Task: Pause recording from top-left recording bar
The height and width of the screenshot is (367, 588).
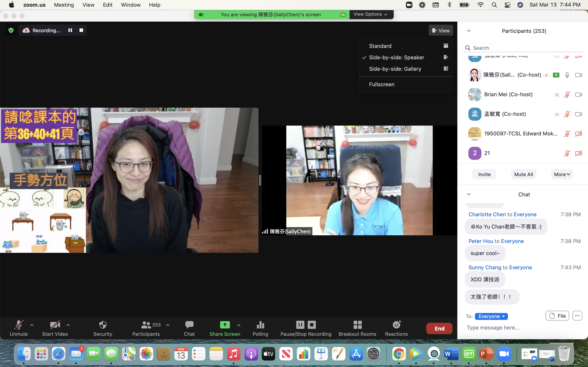Action: 70,30
